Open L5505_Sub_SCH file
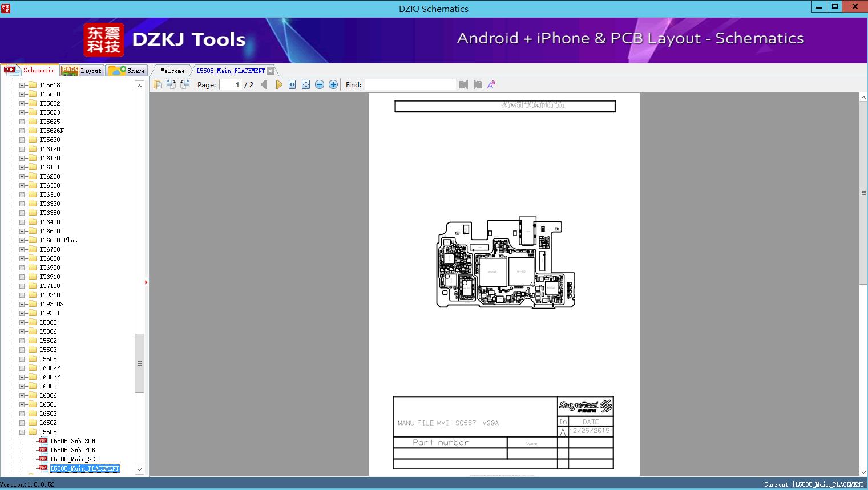The height and width of the screenshot is (490, 868). coord(72,441)
